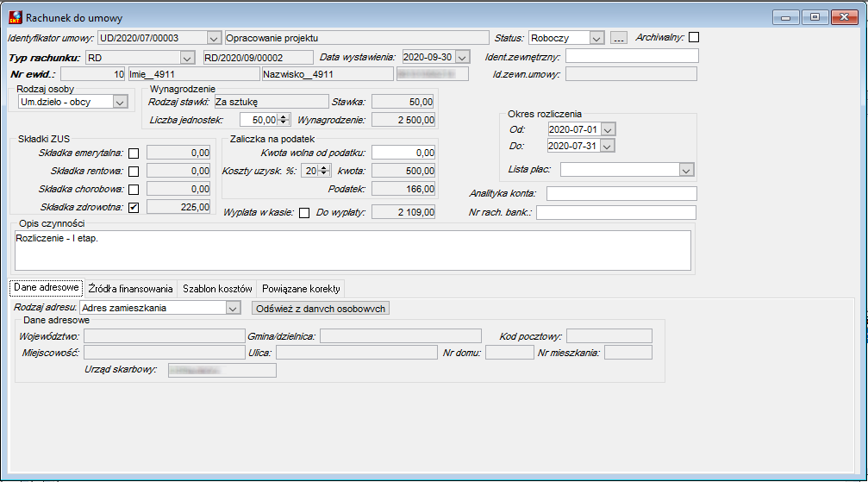Decrease the Koszty uzysk. percentage spinner
The height and width of the screenshot is (482, 868).
324,173
